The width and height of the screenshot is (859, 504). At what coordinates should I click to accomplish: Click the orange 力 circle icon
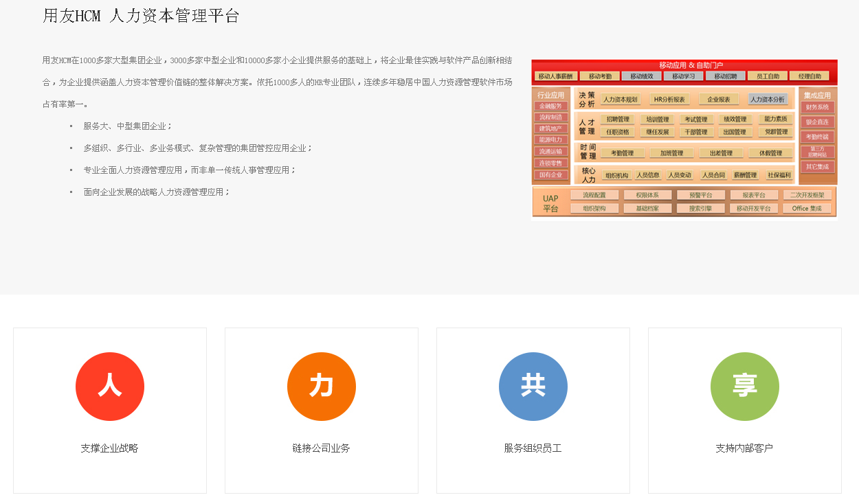coord(322,387)
